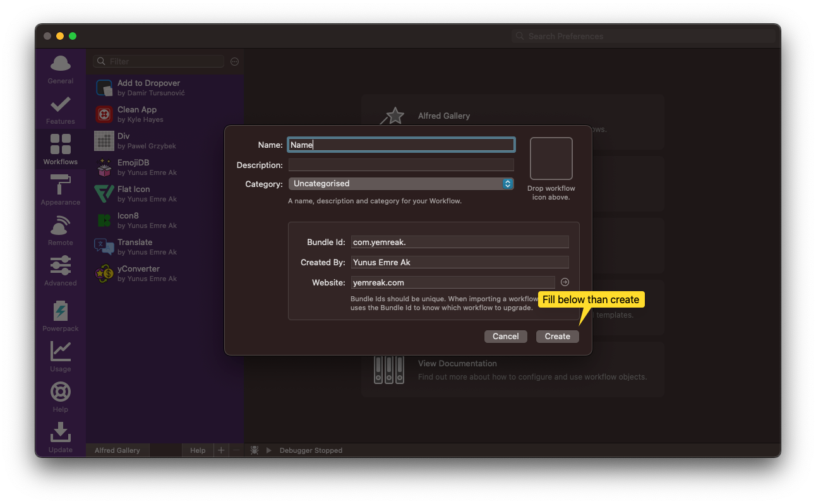Screen dimensions: 816x504
Task: Click the Update download icon
Action: tap(61, 433)
